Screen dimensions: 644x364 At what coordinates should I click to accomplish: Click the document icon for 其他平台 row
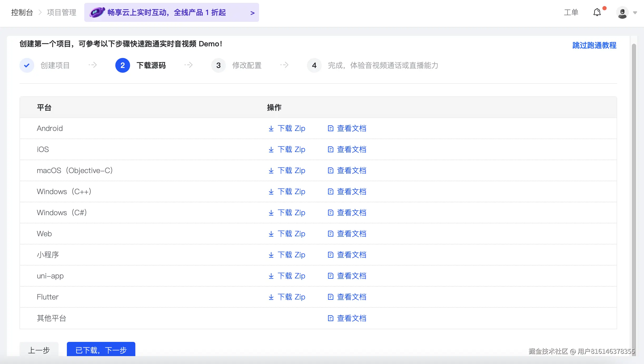coord(330,318)
